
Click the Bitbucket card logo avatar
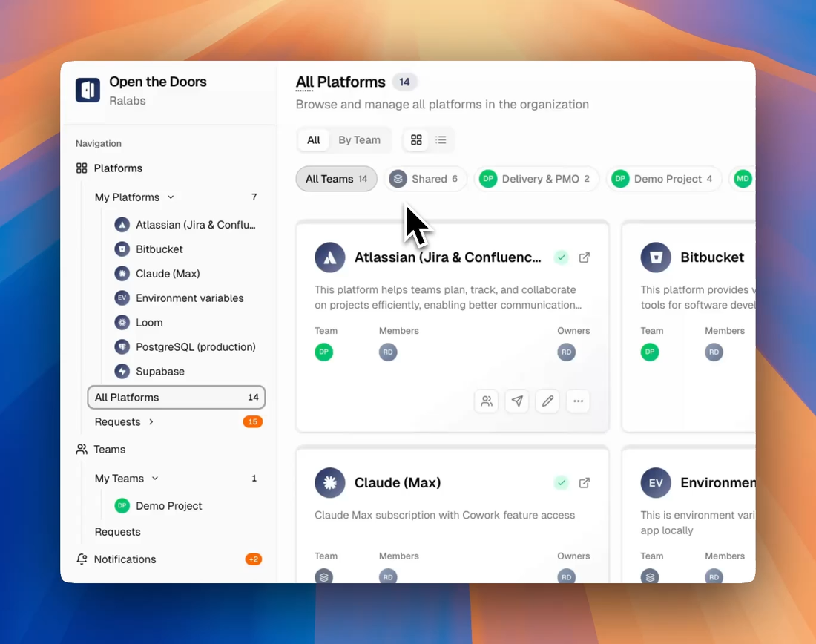(656, 257)
